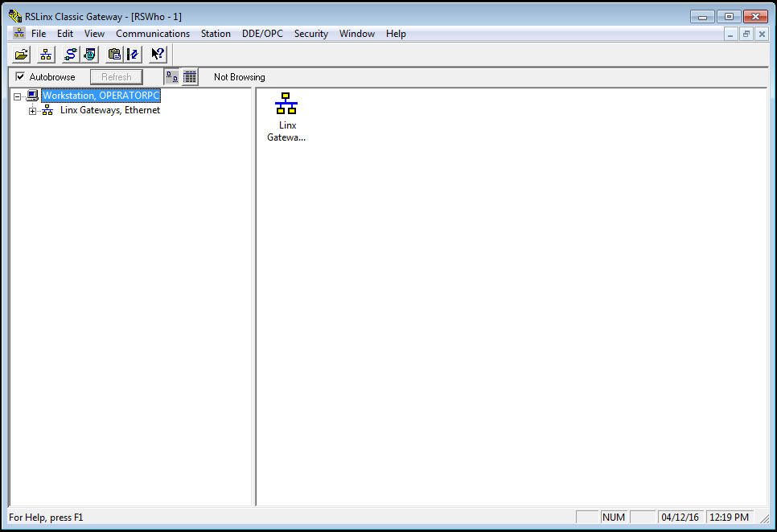Open the DDE/OPC menu

pos(262,34)
